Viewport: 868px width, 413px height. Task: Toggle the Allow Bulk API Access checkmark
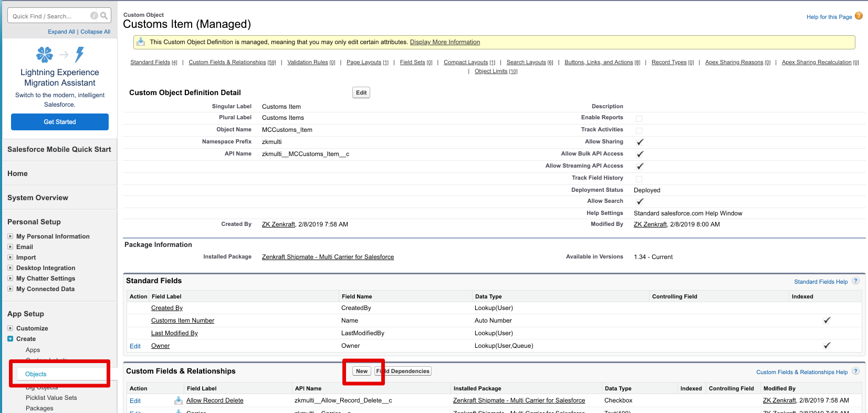click(x=640, y=154)
